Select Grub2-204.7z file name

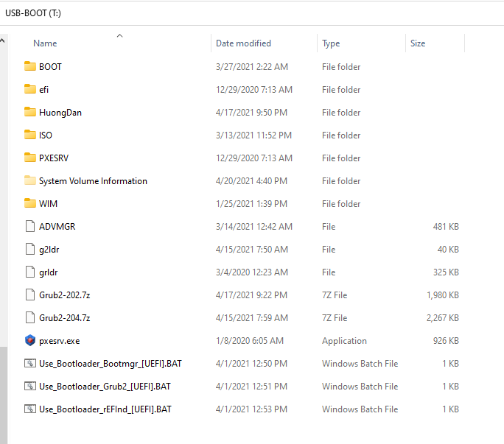tap(64, 318)
